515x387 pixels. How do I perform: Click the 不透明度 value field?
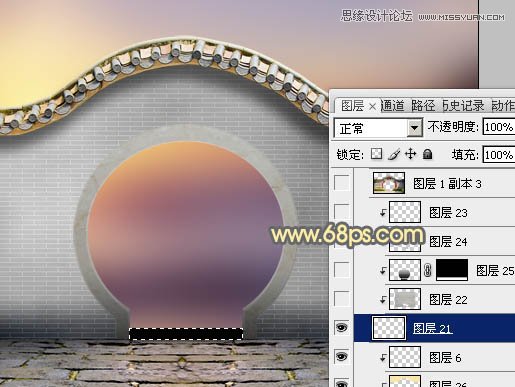(x=499, y=127)
